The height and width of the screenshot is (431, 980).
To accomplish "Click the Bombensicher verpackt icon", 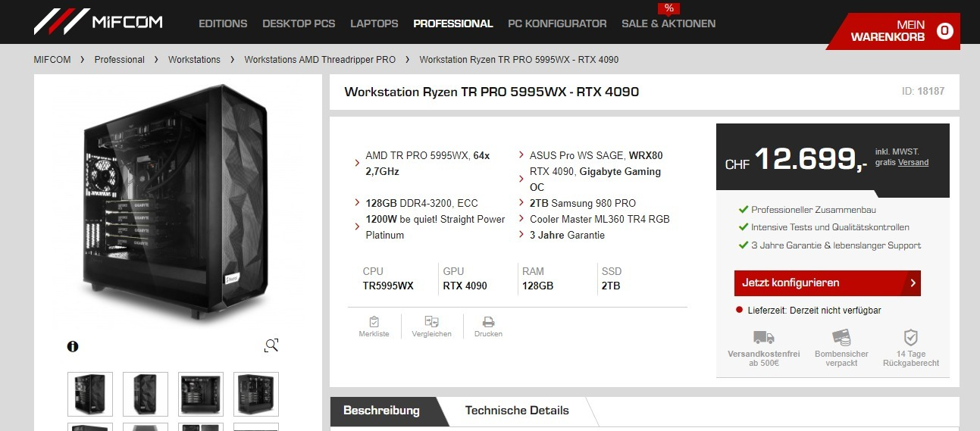I will coord(841,337).
